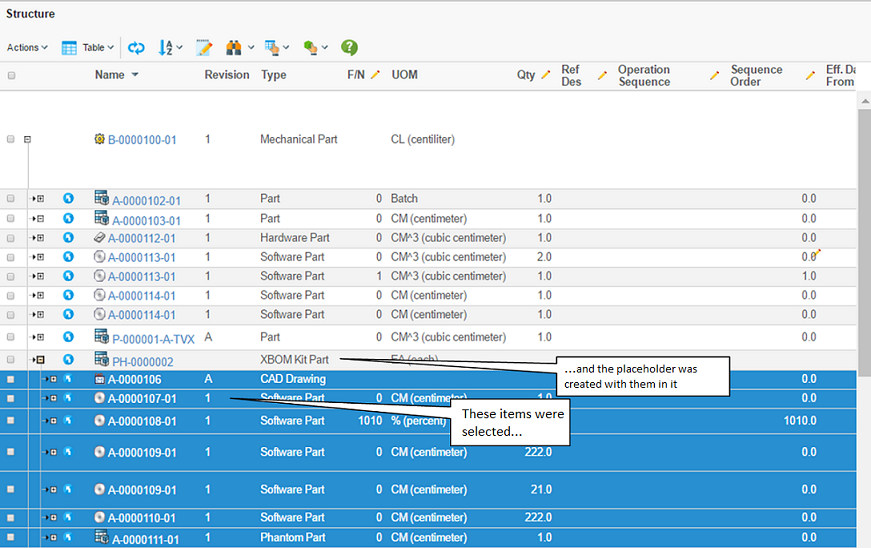
Task: Collapse the B-0000100-01 root tree node
Action: tap(28, 140)
